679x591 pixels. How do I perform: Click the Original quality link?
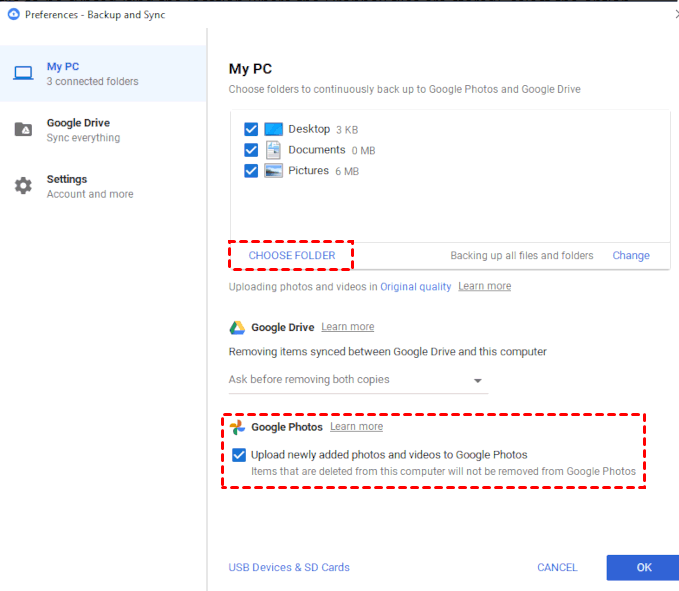coord(415,287)
